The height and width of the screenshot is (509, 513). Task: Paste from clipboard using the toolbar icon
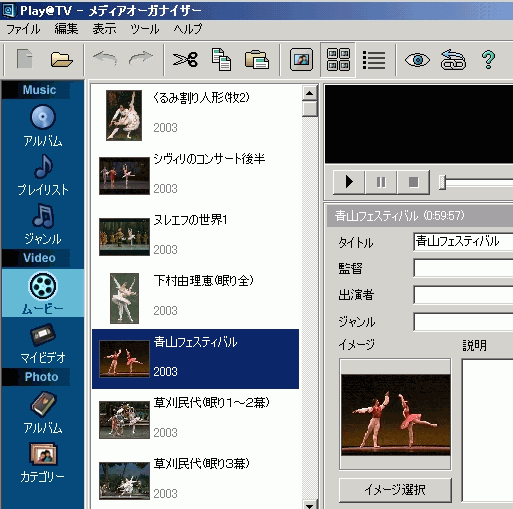(x=257, y=59)
